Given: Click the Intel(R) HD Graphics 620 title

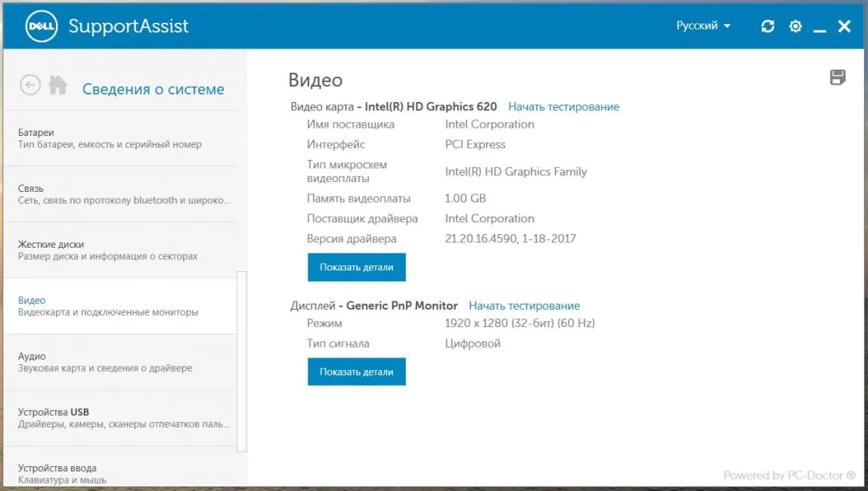Looking at the screenshot, I should tap(431, 107).
